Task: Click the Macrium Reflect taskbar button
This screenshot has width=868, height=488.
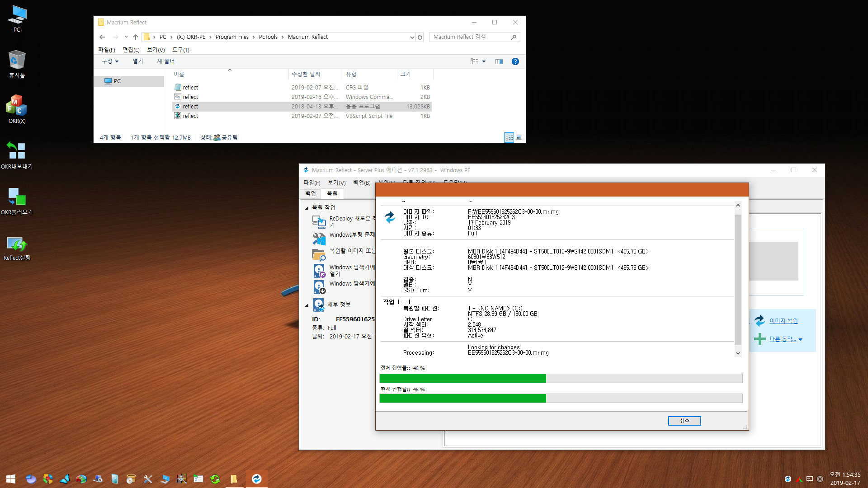Action: tap(257, 479)
